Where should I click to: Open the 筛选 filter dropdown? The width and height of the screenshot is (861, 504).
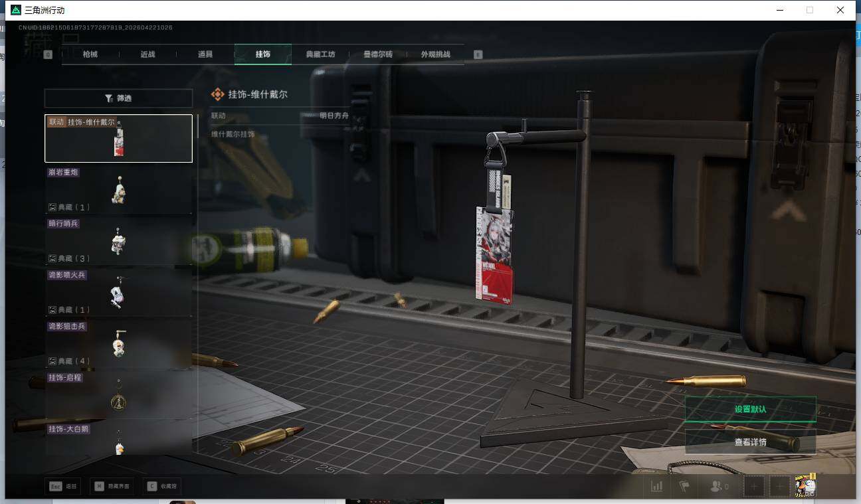(x=118, y=98)
